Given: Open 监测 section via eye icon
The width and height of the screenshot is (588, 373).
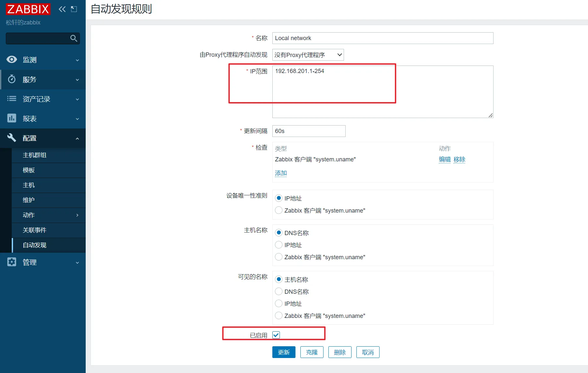Looking at the screenshot, I should click(x=12, y=60).
